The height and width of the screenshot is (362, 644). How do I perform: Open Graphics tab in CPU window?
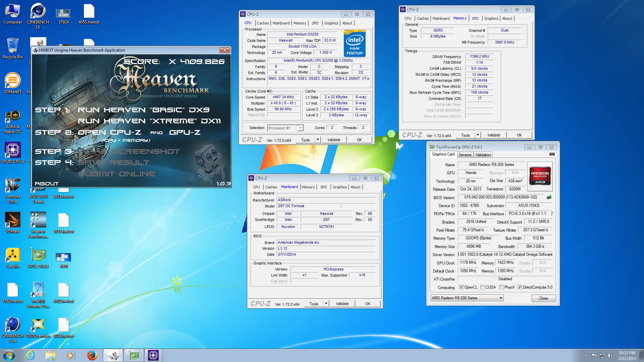click(331, 23)
